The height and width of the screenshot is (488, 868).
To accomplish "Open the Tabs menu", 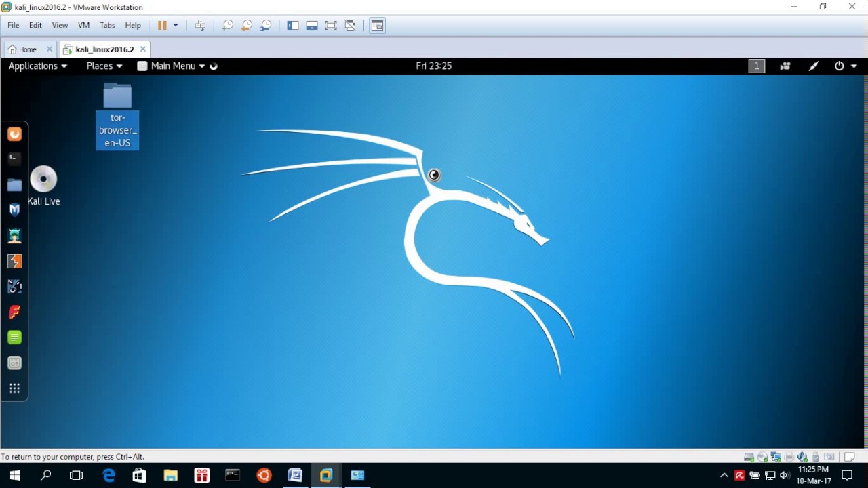I will (x=107, y=25).
